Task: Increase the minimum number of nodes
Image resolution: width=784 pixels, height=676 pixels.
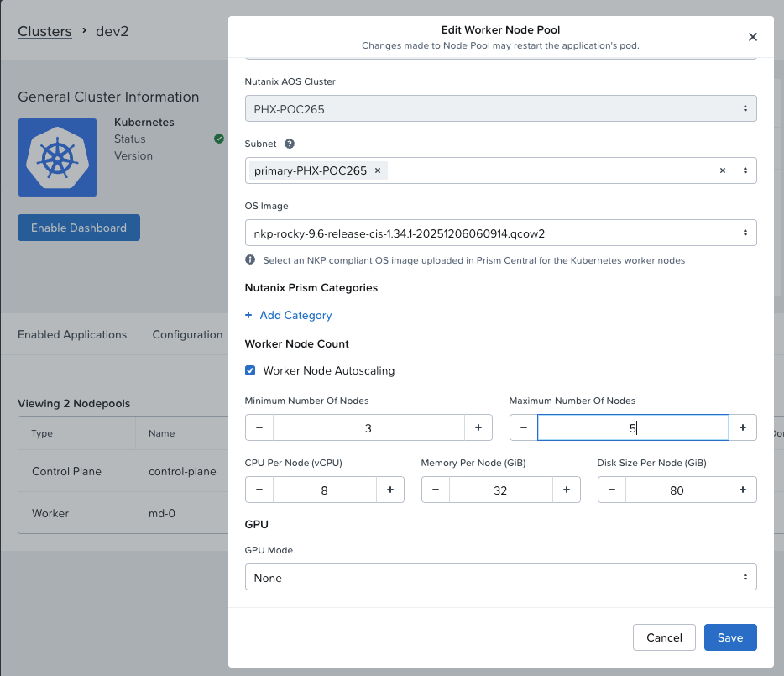Action: click(x=478, y=427)
